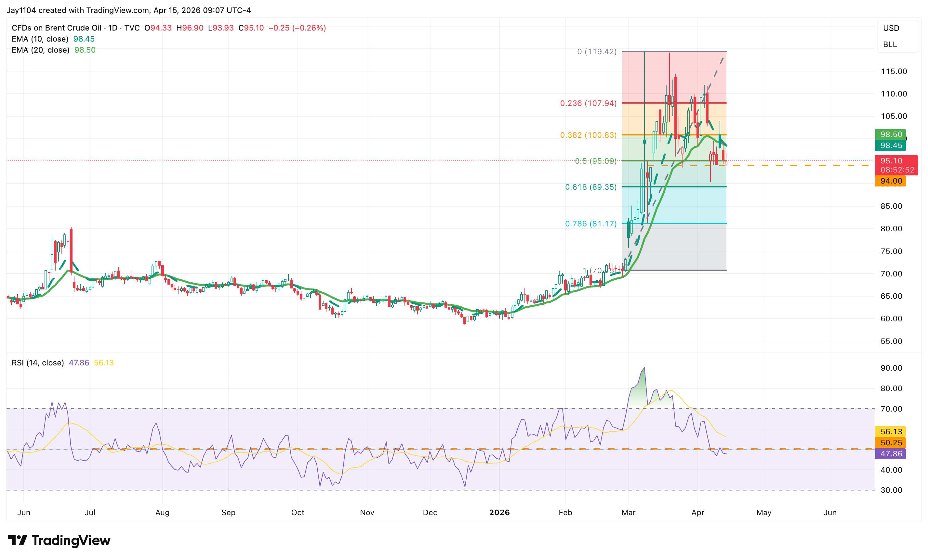Click the "TVC" exchange label in the legend
This screenshot has width=928, height=560.
(x=131, y=28)
